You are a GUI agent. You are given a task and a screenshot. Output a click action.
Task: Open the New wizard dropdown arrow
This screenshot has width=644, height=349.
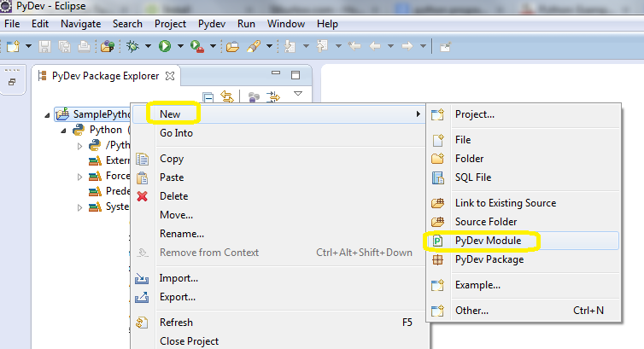point(28,46)
